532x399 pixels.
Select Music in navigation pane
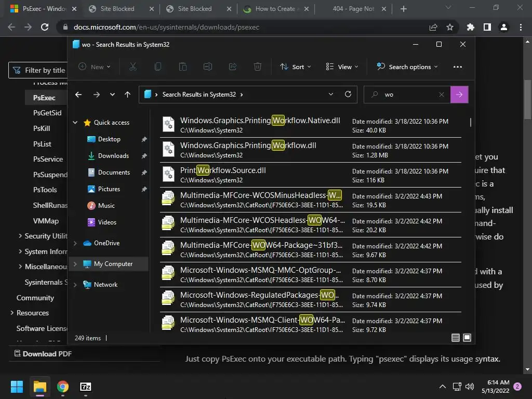point(107,206)
